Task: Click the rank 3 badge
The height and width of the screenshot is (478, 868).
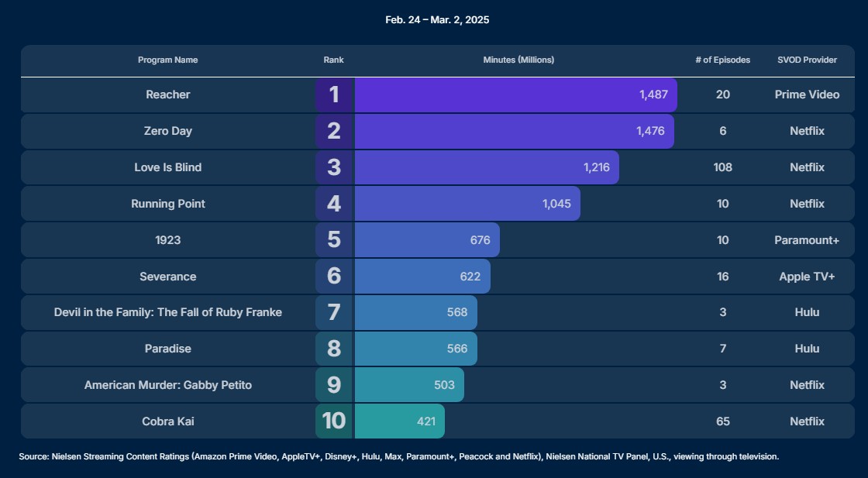Action: (x=334, y=167)
